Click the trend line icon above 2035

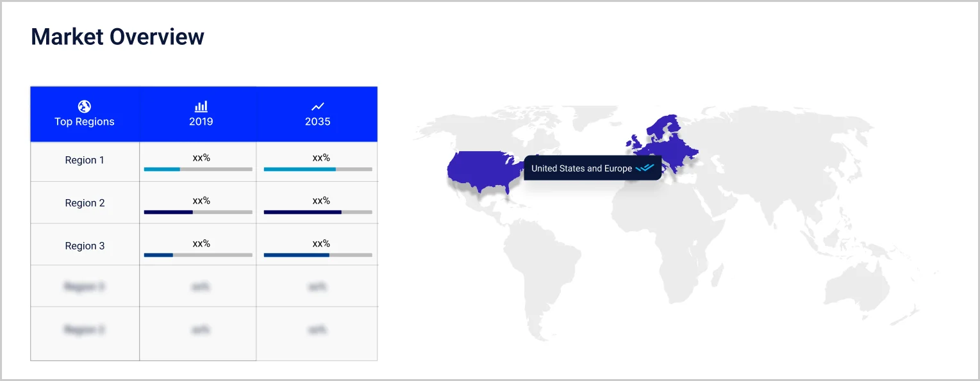[317, 106]
